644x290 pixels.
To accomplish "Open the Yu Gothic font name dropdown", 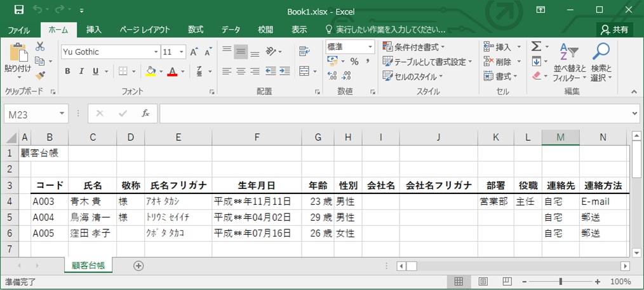I will [x=156, y=52].
